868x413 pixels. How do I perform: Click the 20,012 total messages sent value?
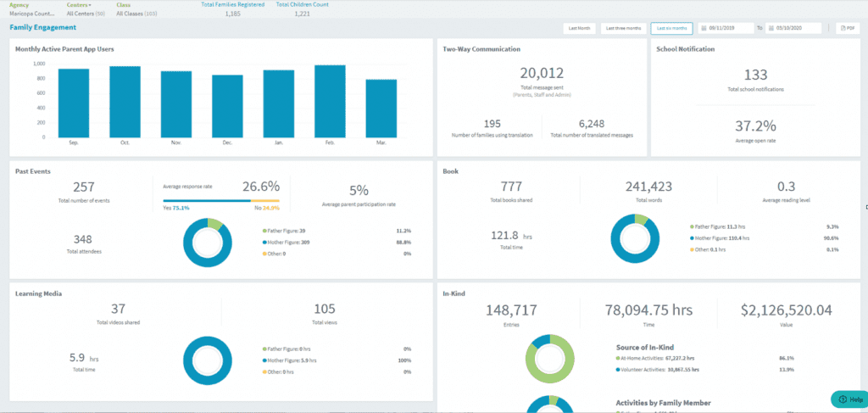[542, 73]
